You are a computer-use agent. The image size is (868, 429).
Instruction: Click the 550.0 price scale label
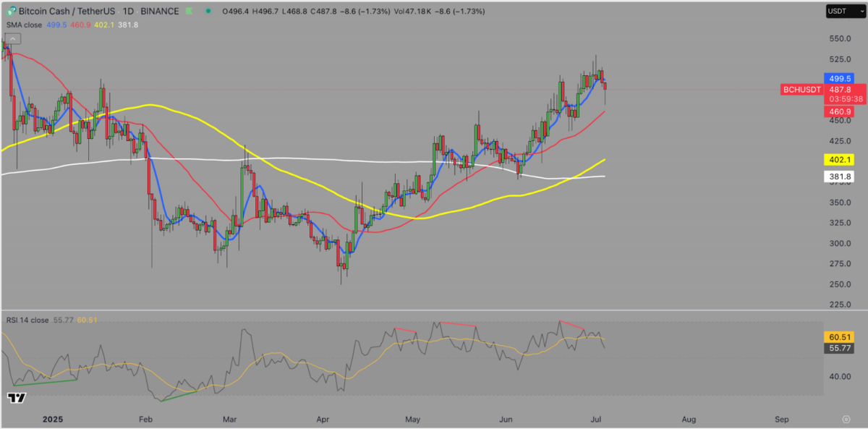839,38
